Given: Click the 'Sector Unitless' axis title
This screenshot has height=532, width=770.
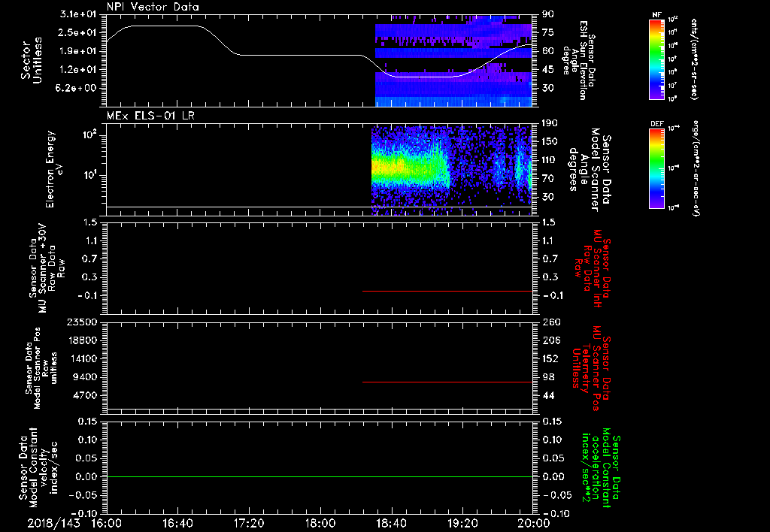Looking at the screenshot, I should pos(32,60).
